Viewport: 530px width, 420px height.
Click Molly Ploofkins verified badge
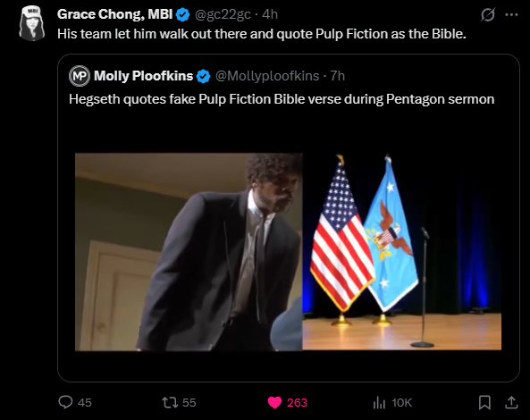pos(203,76)
